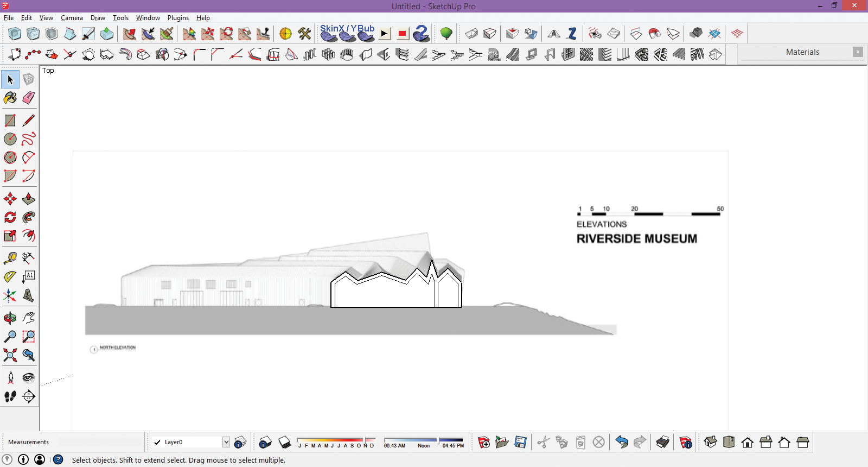This screenshot has width=868, height=467.
Task: Select the Paint Bucket tool
Action: click(x=10, y=98)
